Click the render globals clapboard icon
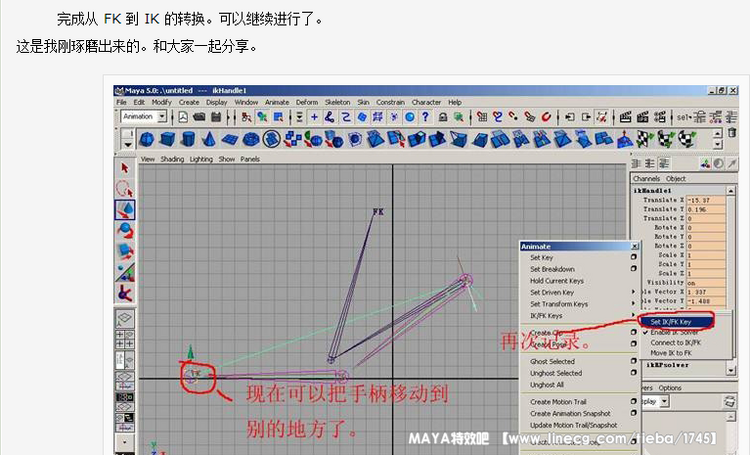Viewport: 750px width, 455px height. [660, 117]
